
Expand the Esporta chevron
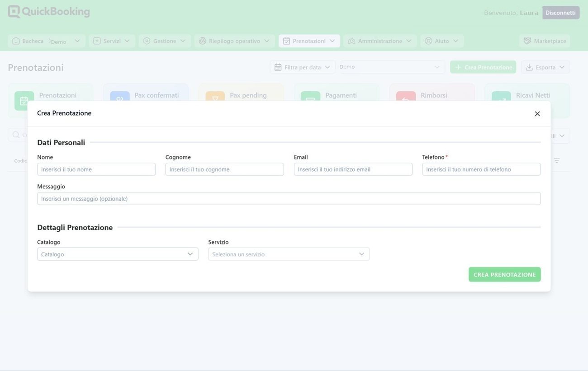pyautogui.click(x=562, y=67)
